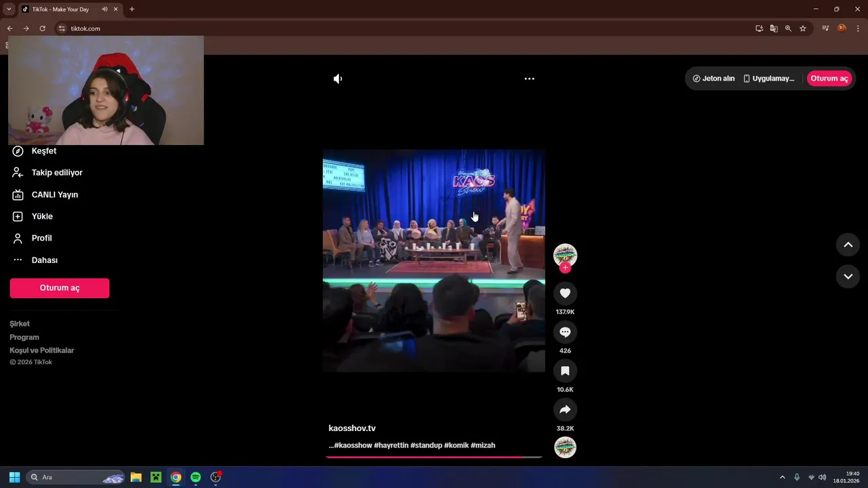Open the taskbar volume control

[822, 477]
